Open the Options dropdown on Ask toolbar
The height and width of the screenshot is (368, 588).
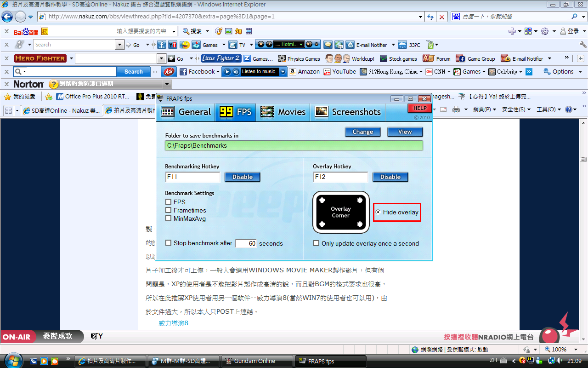point(580,72)
